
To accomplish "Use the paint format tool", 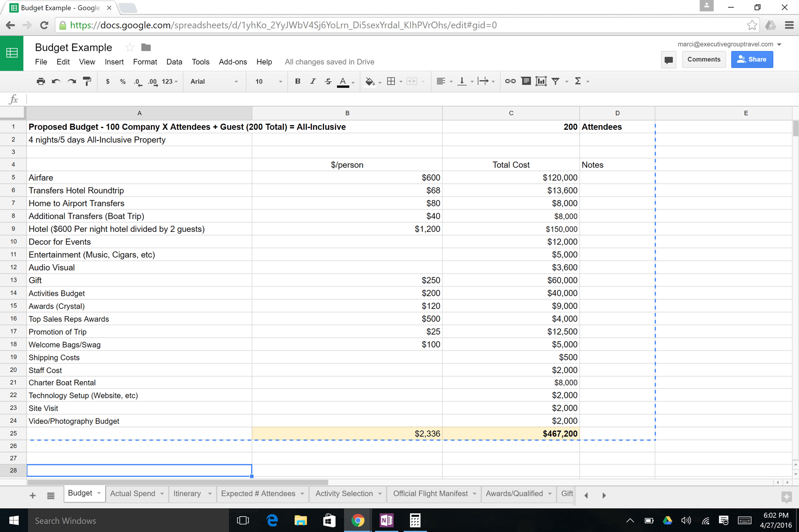I will click(87, 81).
